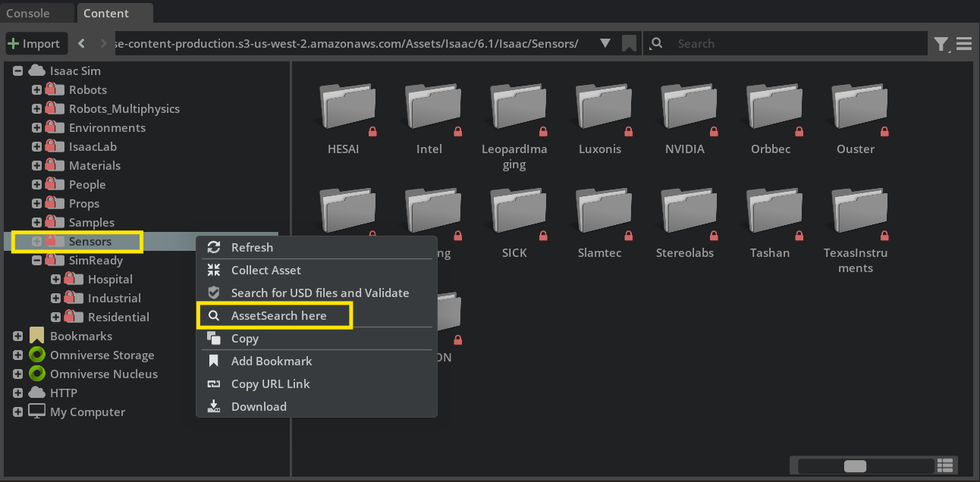Click the green plus Import button
This screenshot has width=980, height=482.
click(x=36, y=43)
